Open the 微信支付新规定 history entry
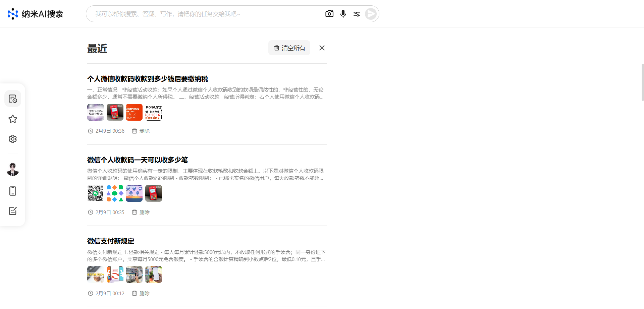This screenshot has height=309, width=644. point(110,241)
